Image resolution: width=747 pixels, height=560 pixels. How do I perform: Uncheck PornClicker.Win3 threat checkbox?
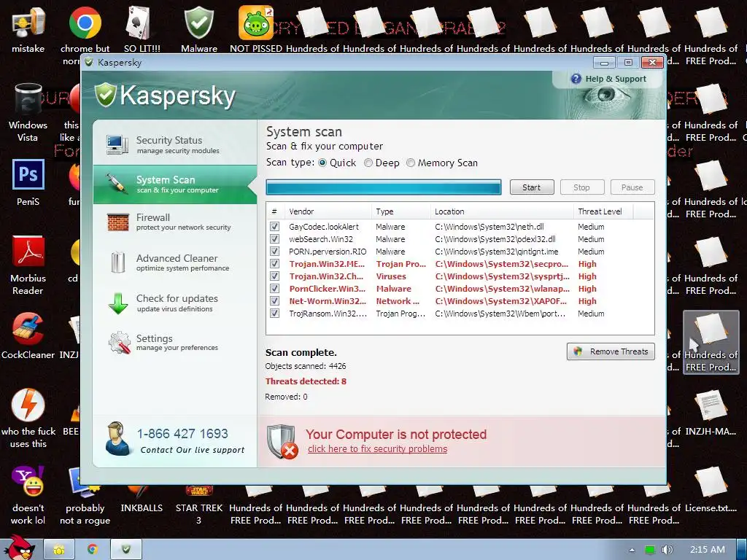[x=274, y=288]
